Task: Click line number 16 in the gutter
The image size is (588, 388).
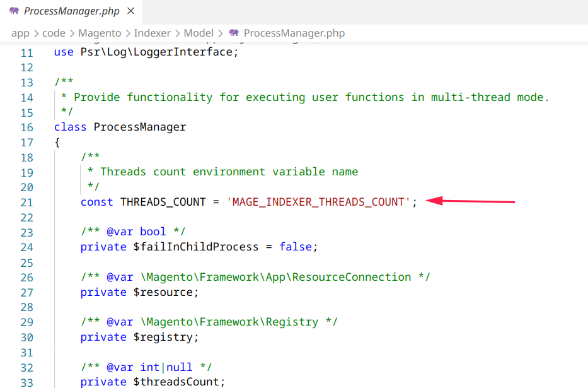Action: [x=26, y=127]
